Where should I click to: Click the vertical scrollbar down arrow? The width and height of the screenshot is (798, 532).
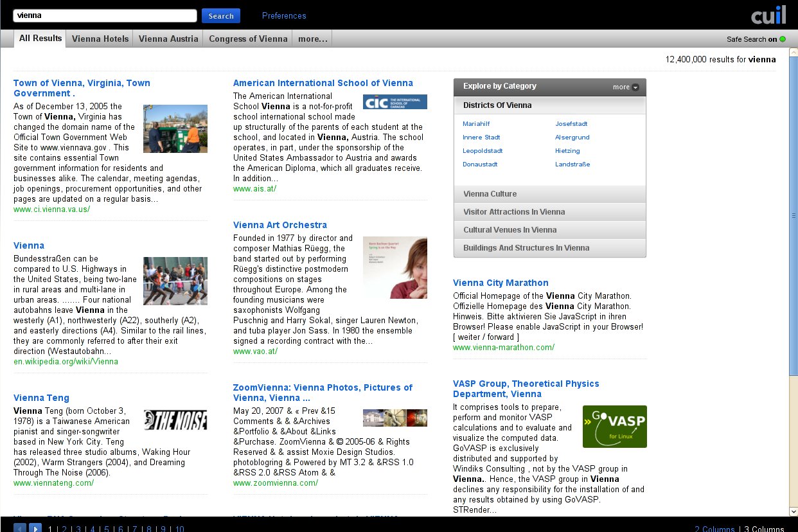click(793, 511)
